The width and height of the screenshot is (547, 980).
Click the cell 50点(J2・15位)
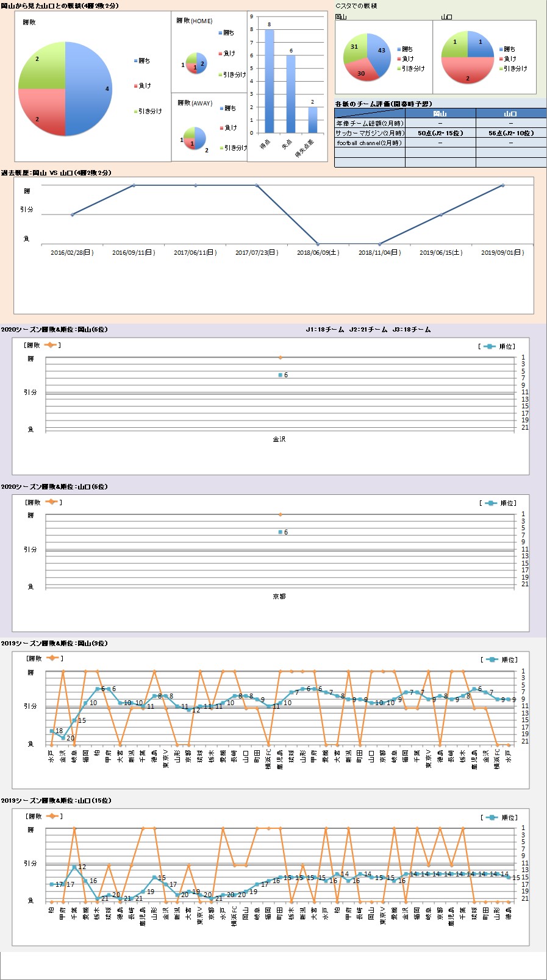[x=440, y=133]
